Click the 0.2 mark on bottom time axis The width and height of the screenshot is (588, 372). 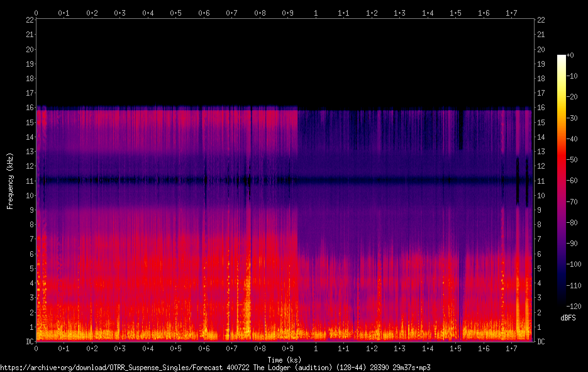[92, 349]
